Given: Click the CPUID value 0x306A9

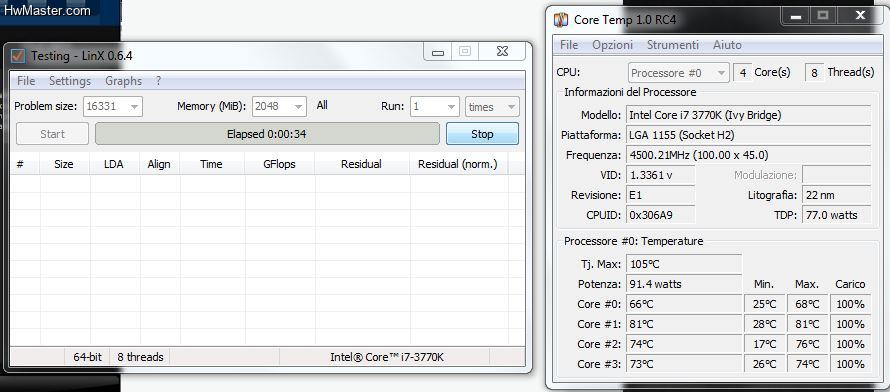Looking at the screenshot, I should [x=661, y=215].
